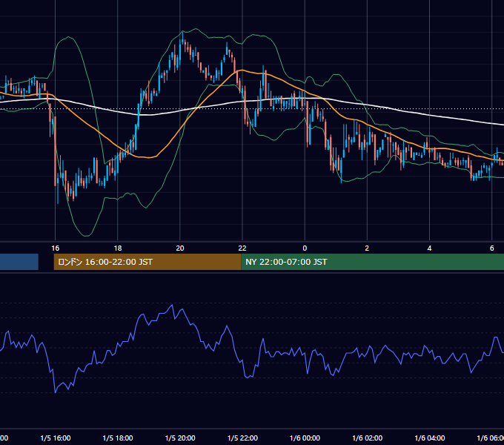504x445 pixels.
Task: Click the upper chart axis label 0
Action: click(x=305, y=248)
